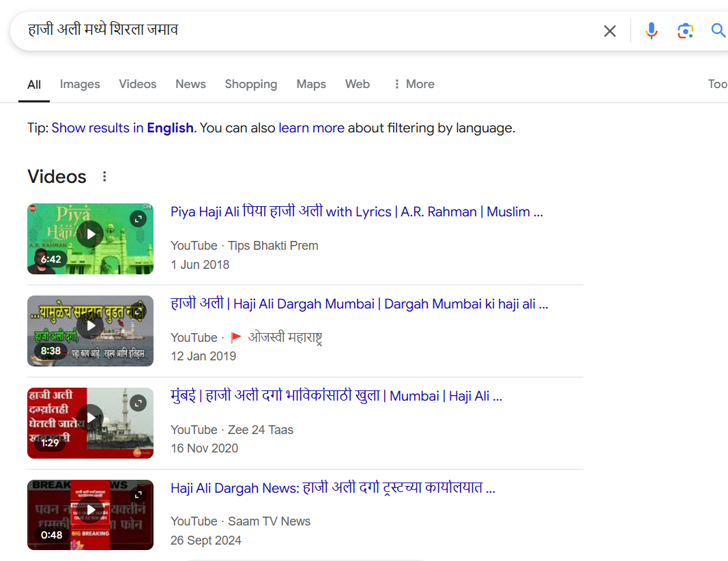The width and height of the screenshot is (728, 561).
Task: Open Piya Haji Ali with Lyrics link
Action: (x=357, y=212)
